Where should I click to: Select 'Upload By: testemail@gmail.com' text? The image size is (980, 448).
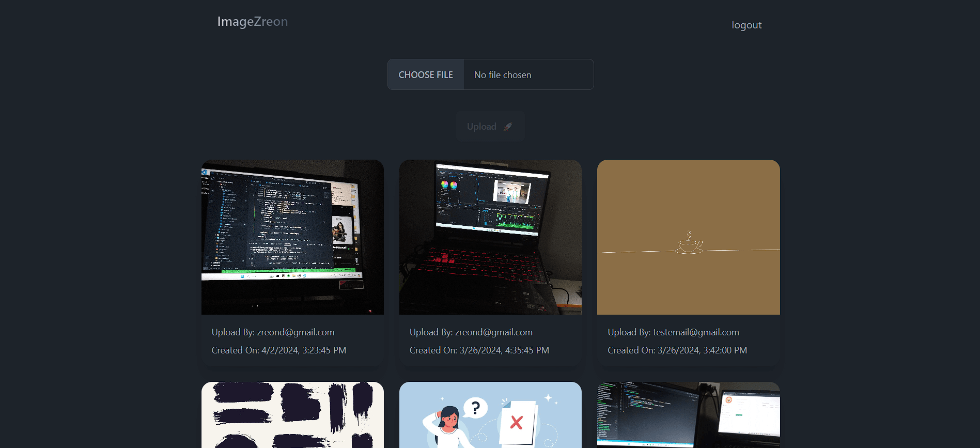pos(673,332)
